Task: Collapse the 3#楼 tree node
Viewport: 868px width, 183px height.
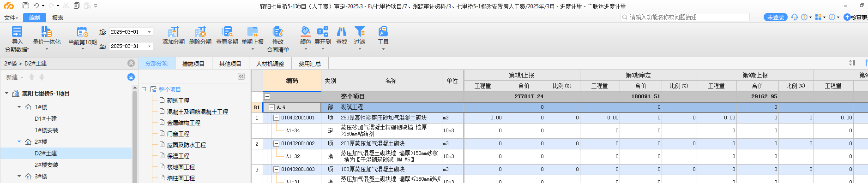Action: pyautogui.click(x=19, y=176)
